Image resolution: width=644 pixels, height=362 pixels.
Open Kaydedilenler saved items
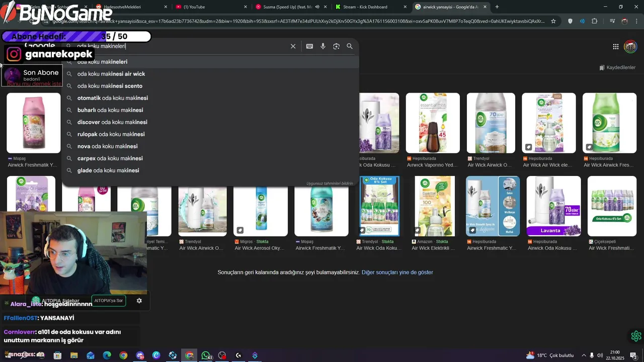coord(617,67)
